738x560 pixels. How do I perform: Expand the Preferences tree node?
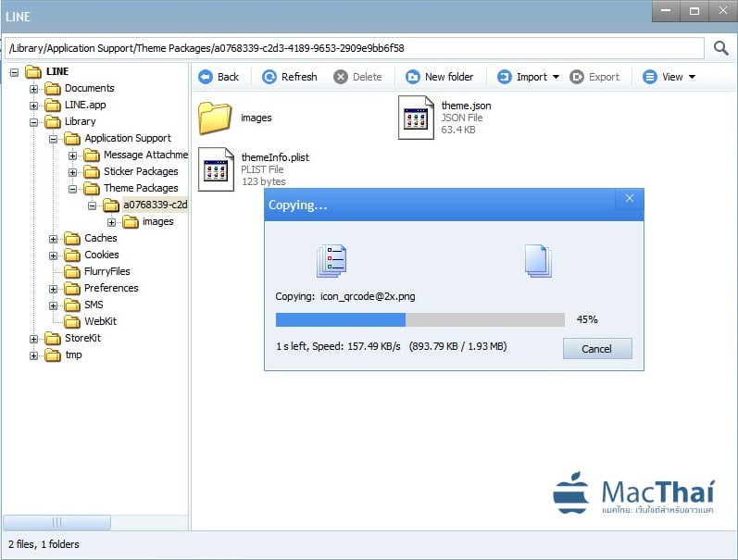coord(53,289)
